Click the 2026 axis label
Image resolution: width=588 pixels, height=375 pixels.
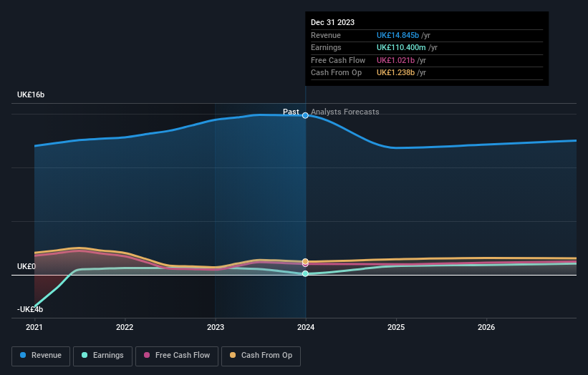click(x=486, y=327)
